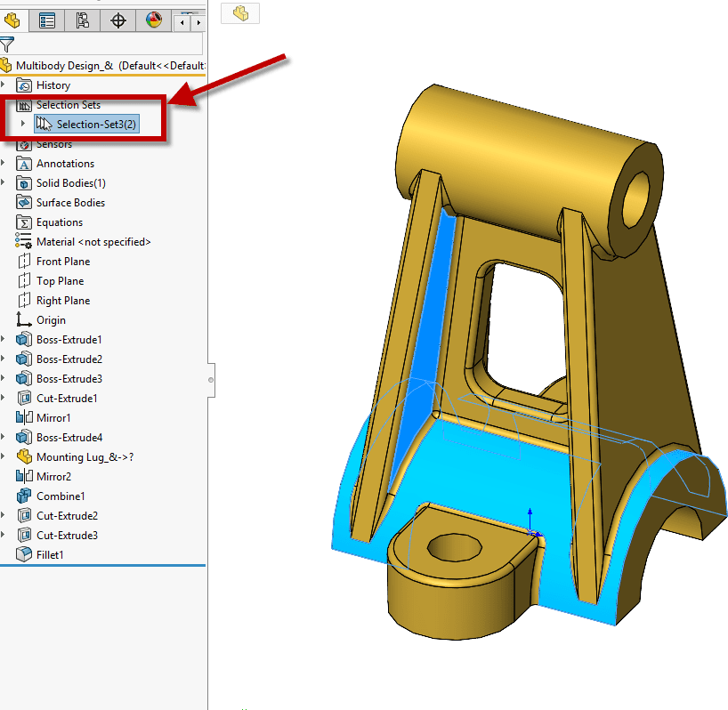Image resolution: width=728 pixels, height=710 pixels.
Task: Open the DisplayManager tab
Action: click(154, 20)
